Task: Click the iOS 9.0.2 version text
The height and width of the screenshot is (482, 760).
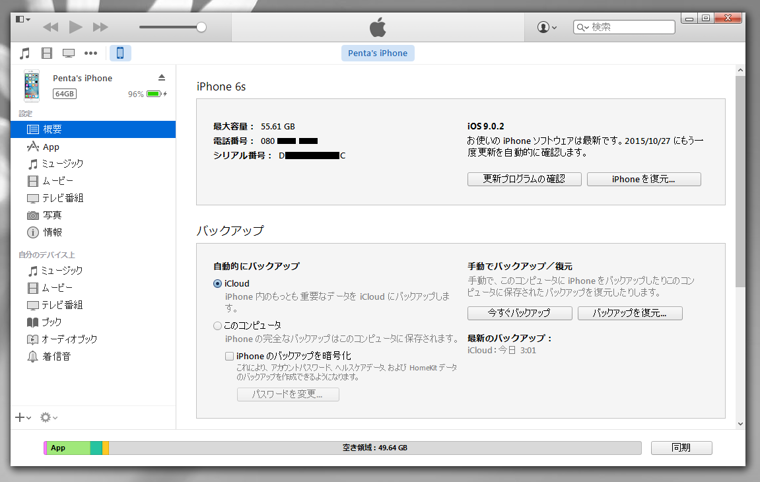Action: [x=486, y=126]
